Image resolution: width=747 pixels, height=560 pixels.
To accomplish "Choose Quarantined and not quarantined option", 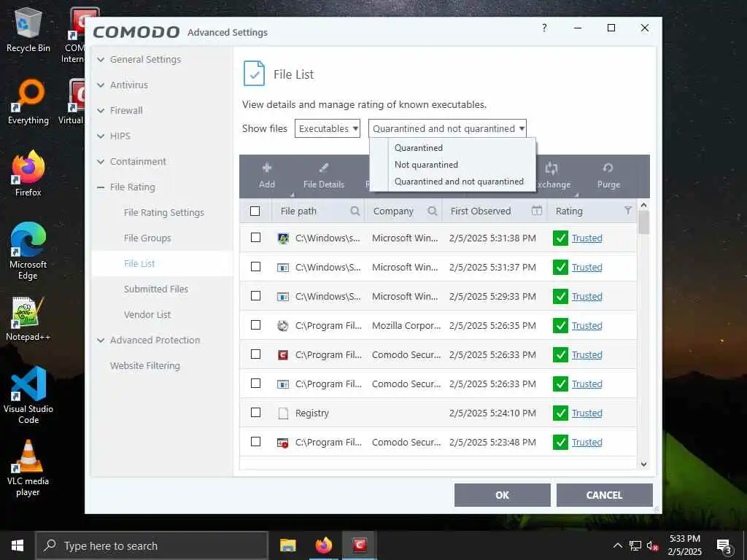I will [x=460, y=182].
